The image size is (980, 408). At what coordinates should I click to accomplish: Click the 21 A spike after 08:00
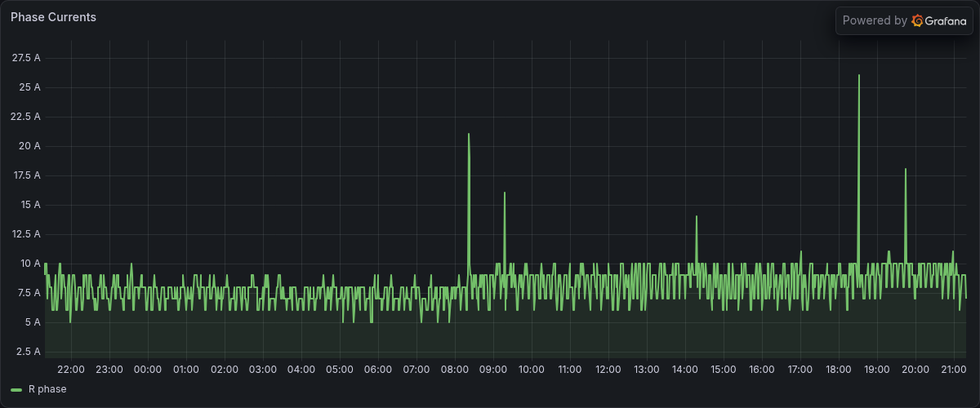tap(469, 134)
